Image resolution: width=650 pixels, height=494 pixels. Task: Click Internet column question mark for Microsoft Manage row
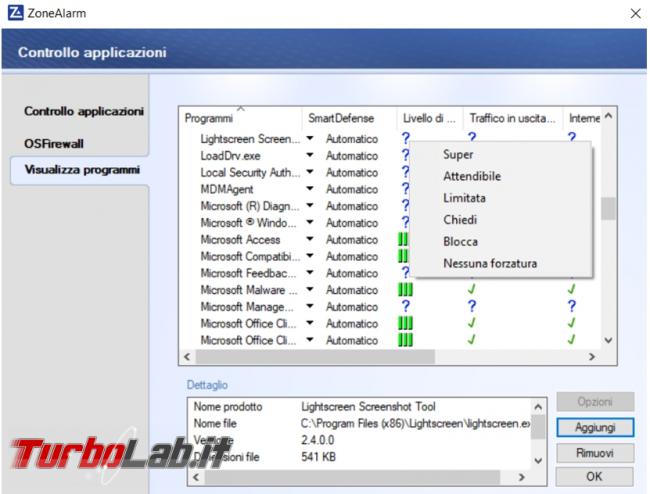572,306
